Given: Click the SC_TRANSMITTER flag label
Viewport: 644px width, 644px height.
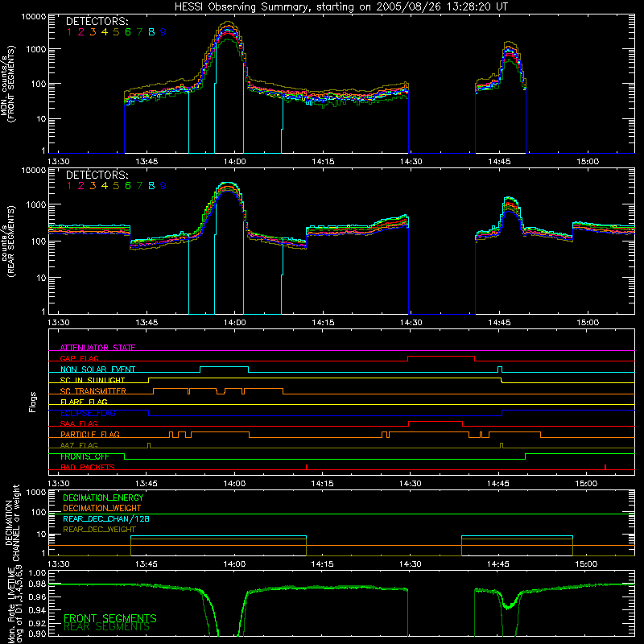Looking at the screenshot, I should [x=93, y=390].
